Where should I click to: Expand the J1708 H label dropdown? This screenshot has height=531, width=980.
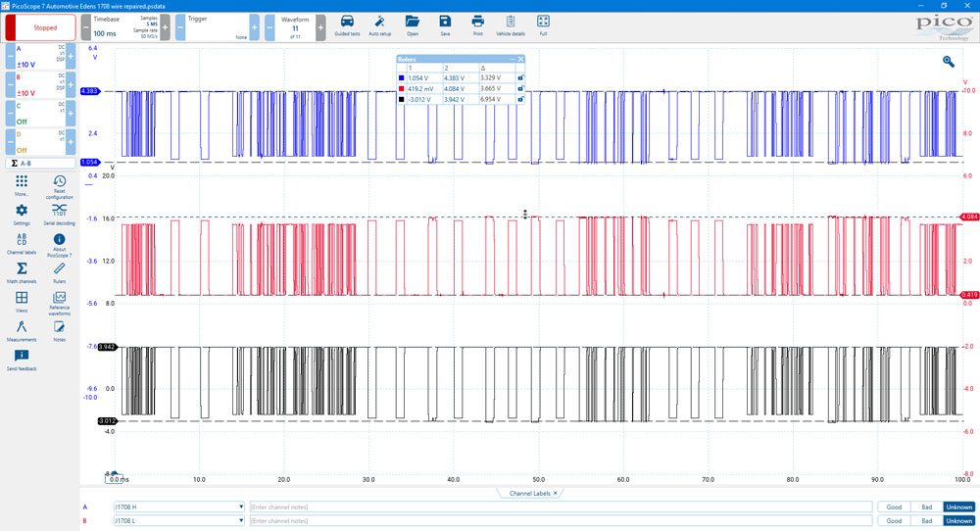(x=241, y=507)
